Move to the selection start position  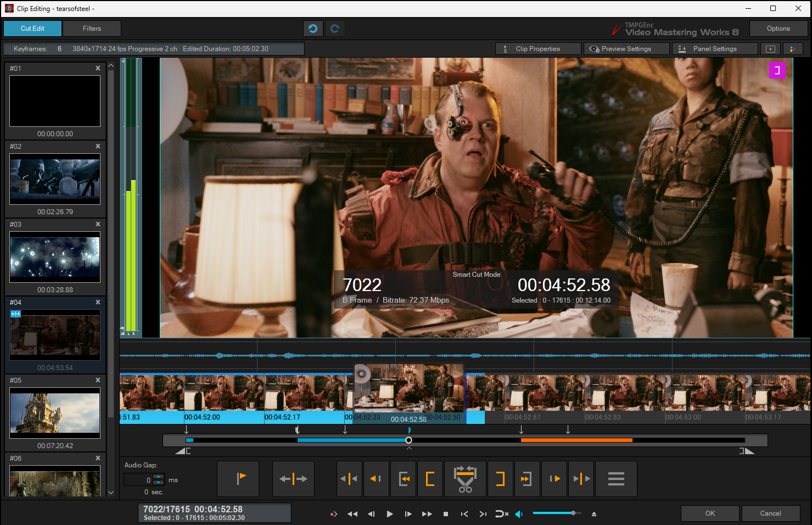[404, 479]
